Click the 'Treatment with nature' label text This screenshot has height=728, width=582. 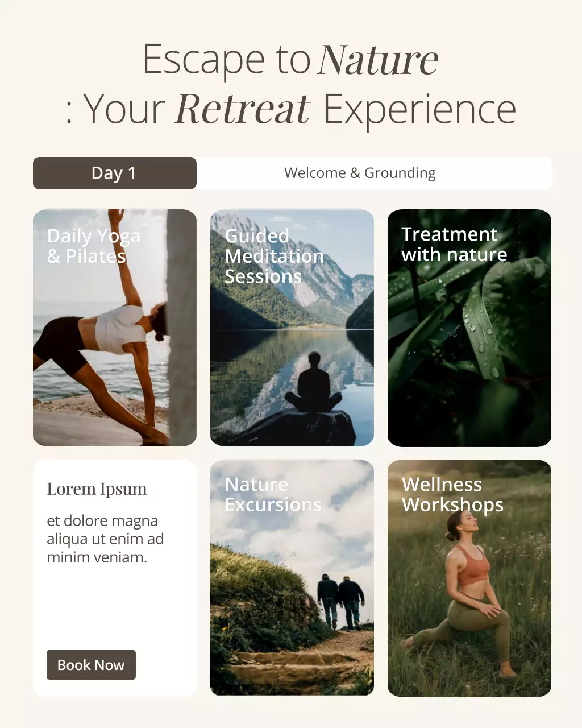(x=454, y=244)
